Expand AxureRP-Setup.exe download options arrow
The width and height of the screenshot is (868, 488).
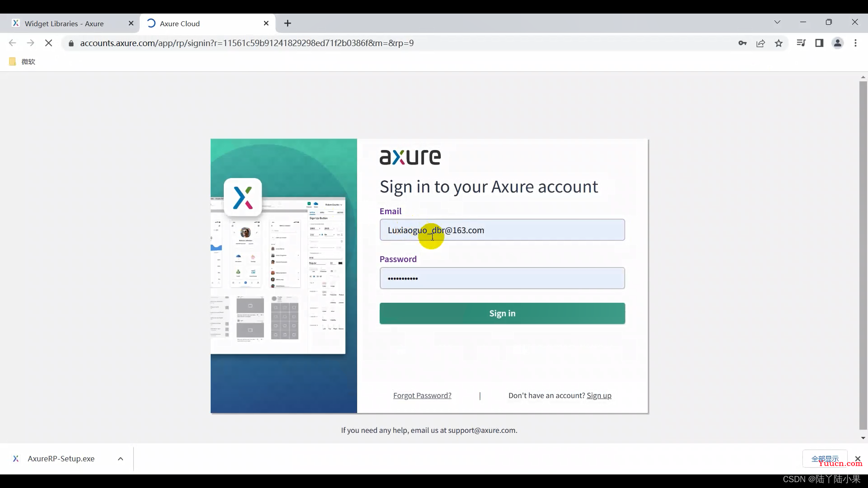(120, 459)
